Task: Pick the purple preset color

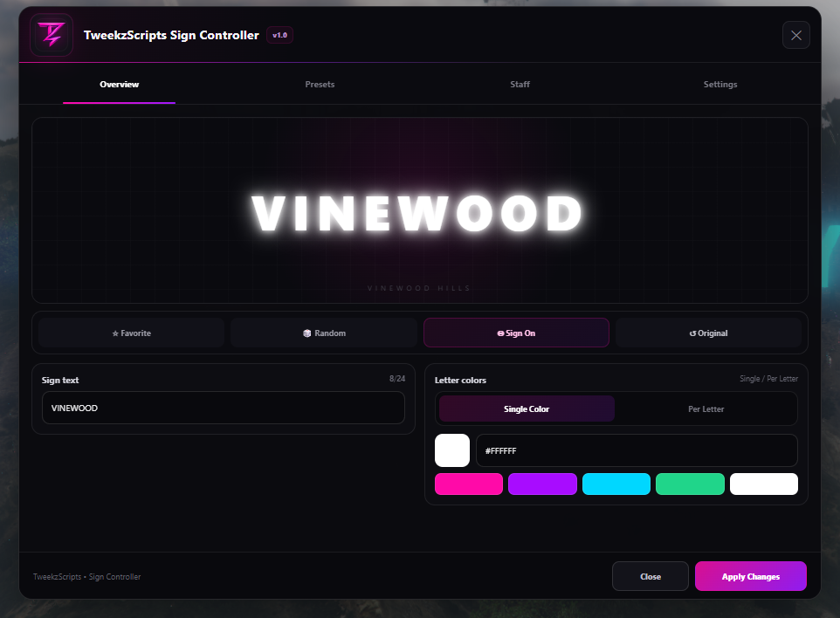Action: 542,484
